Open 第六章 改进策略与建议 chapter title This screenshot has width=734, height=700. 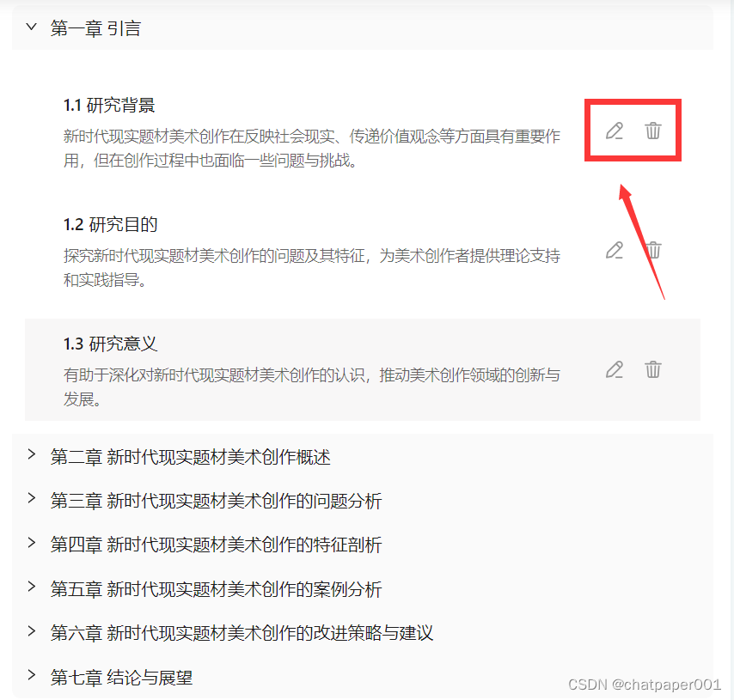point(242,633)
